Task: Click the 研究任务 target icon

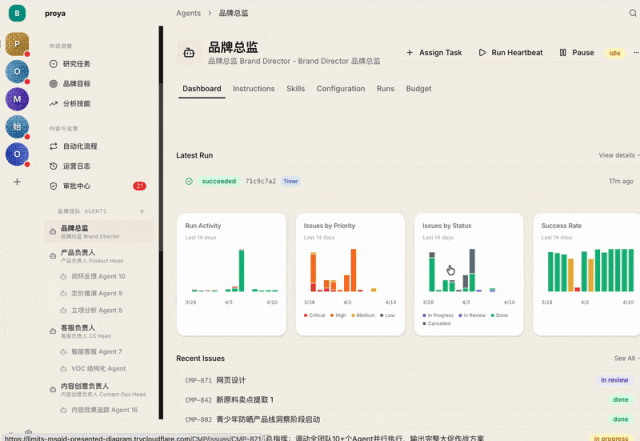Action: 53,64
